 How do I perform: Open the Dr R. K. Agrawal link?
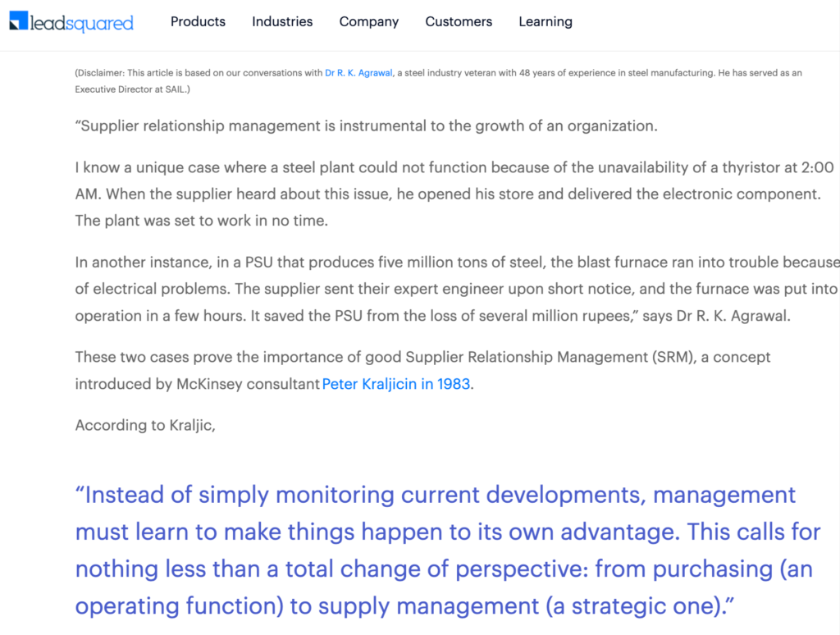coord(358,73)
